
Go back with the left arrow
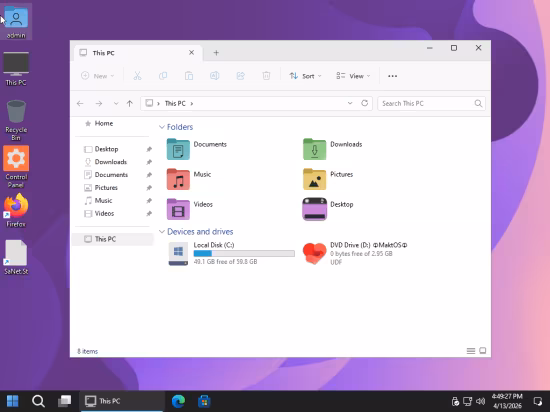pyautogui.click(x=80, y=103)
